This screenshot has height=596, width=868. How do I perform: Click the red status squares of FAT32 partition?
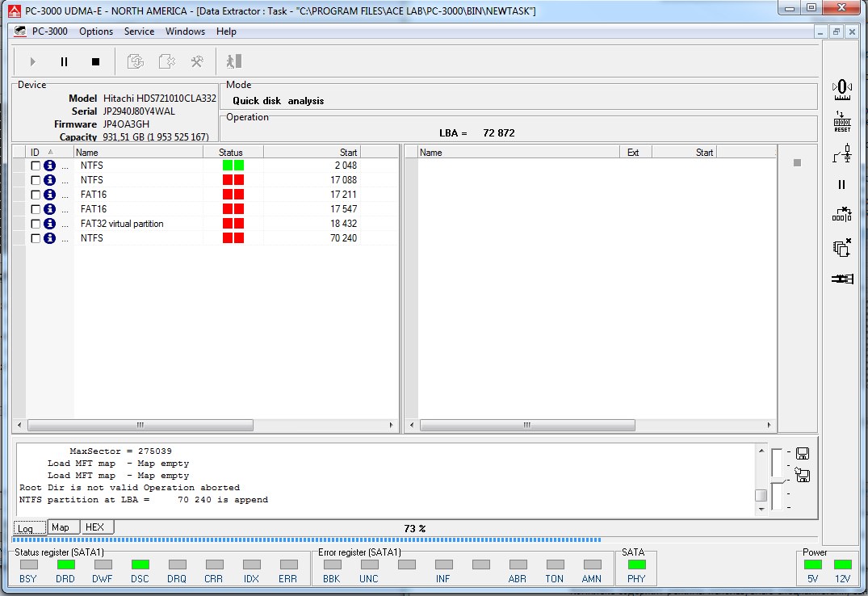pos(233,223)
